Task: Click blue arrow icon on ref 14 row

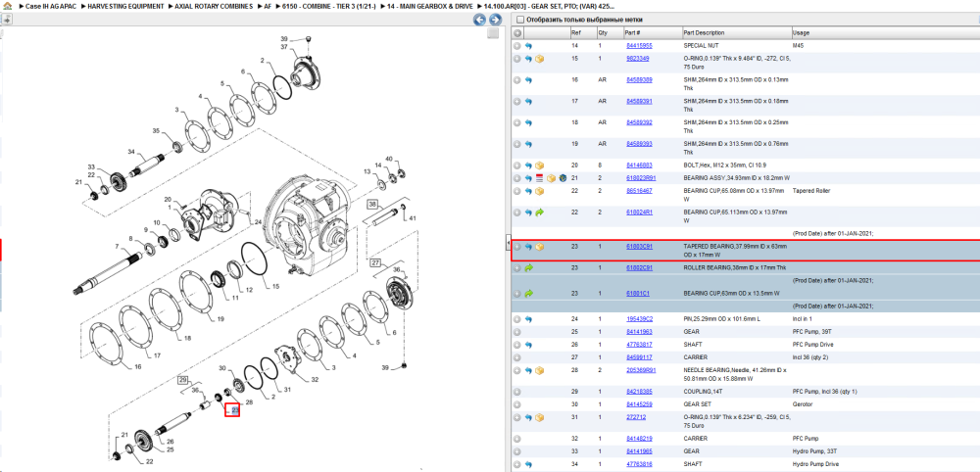Action: [528, 46]
